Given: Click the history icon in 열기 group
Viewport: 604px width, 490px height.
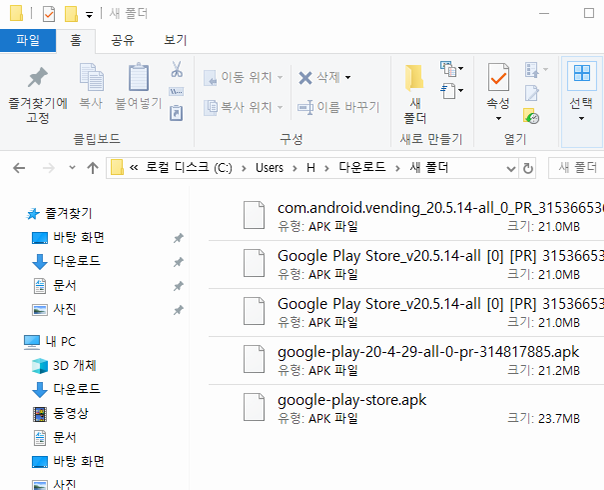Looking at the screenshot, I should (x=532, y=116).
